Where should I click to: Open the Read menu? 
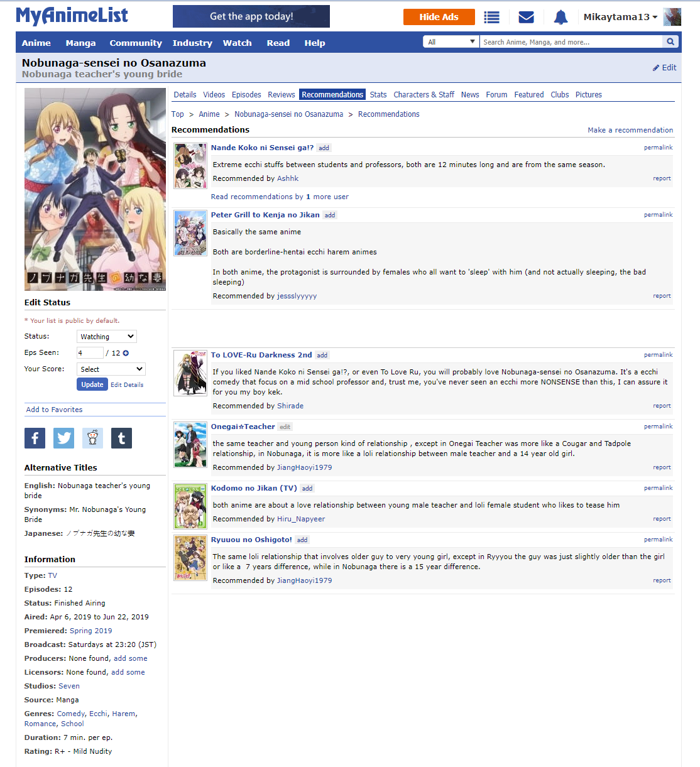pos(278,43)
